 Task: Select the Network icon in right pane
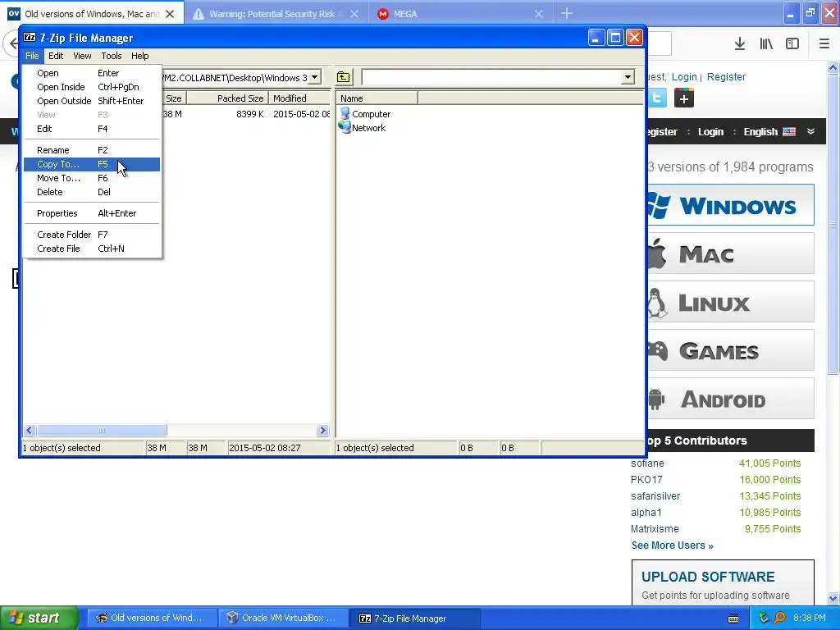tap(345, 127)
